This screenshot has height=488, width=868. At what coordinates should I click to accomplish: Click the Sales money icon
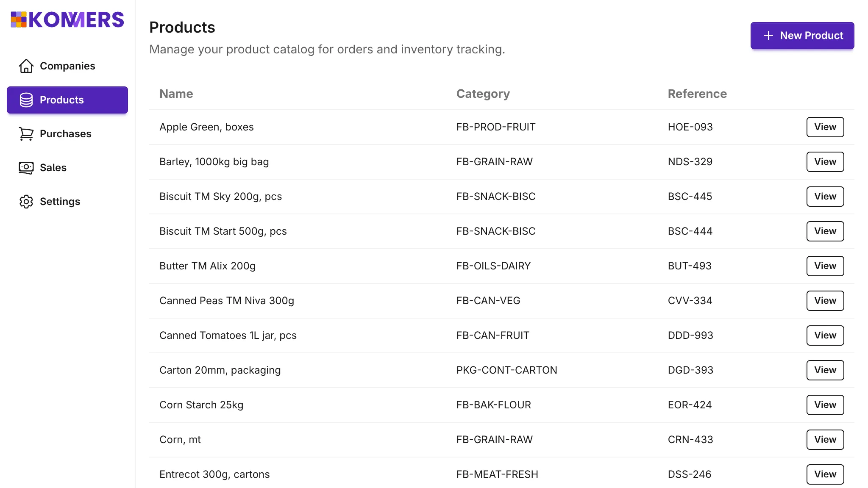click(x=26, y=168)
